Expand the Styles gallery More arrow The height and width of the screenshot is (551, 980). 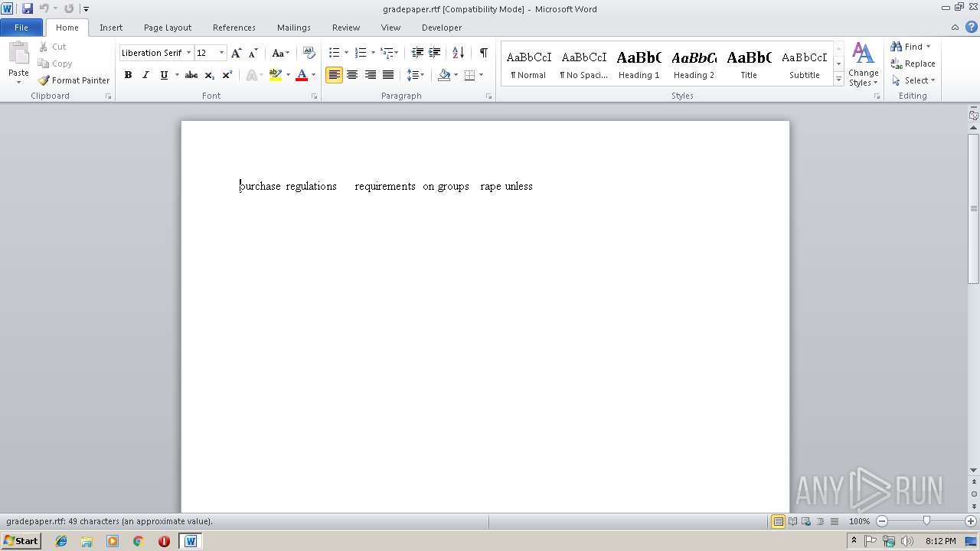(x=838, y=80)
